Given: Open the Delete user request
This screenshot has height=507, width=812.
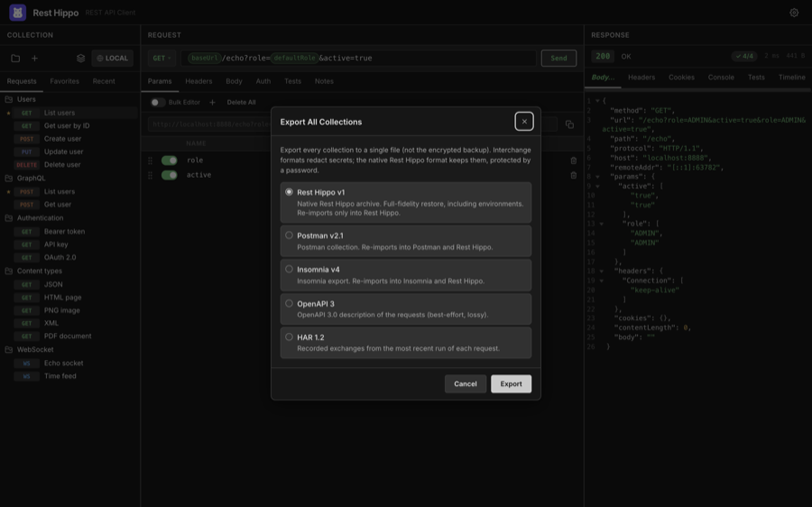Looking at the screenshot, I should pyautogui.click(x=69, y=165).
